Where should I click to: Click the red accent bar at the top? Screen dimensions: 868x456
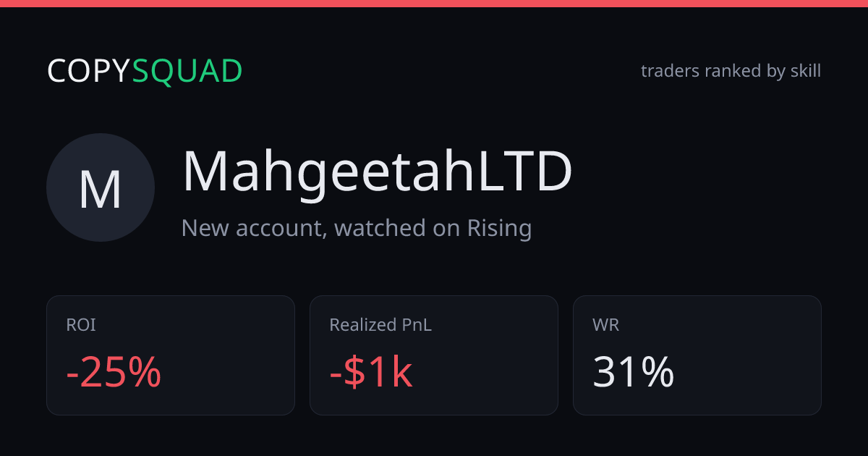[434, 4]
